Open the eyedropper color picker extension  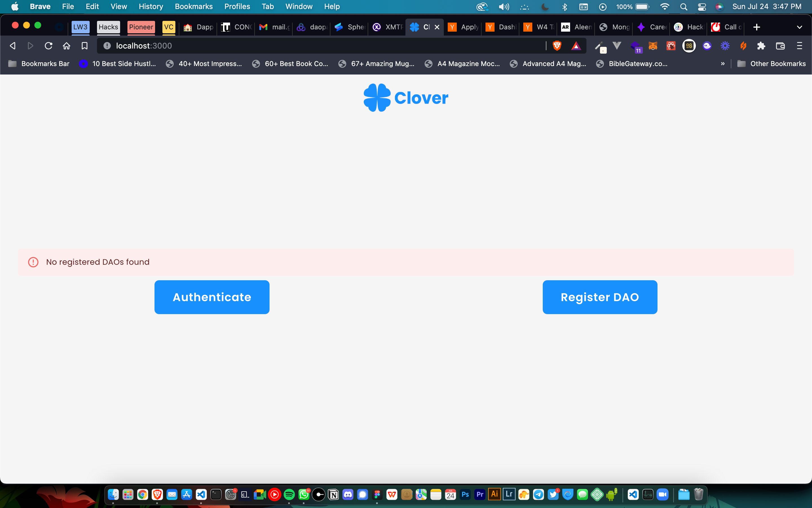(600, 47)
